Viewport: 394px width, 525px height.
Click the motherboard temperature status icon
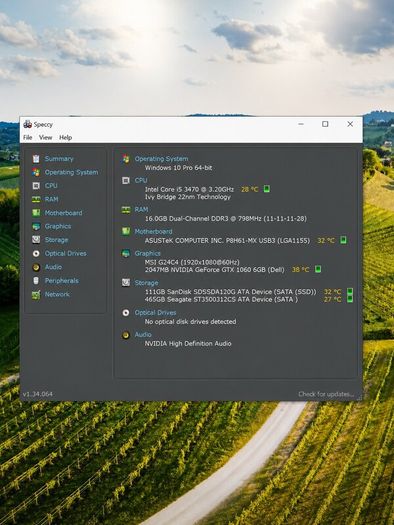pos(343,240)
